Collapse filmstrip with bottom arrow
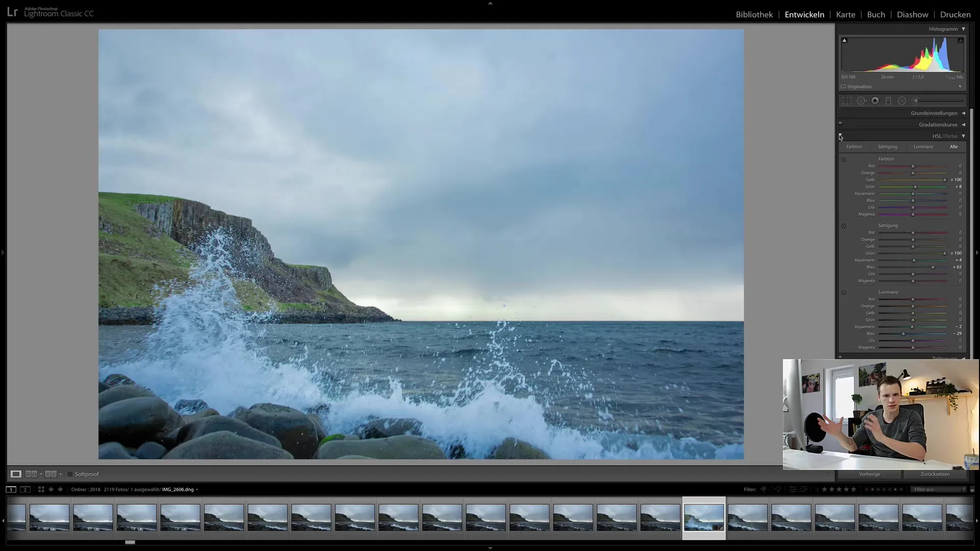Image resolution: width=980 pixels, height=551 pixels. (x=490, y=548)
